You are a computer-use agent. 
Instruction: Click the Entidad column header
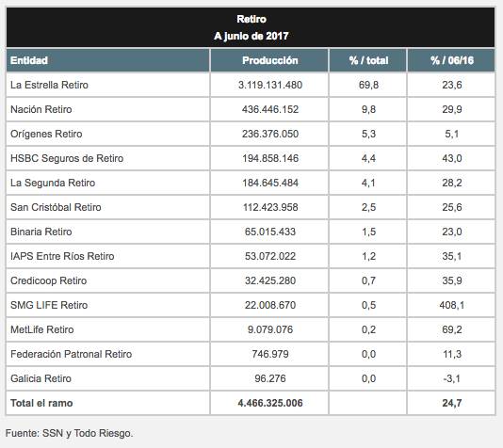coord(108,60)
